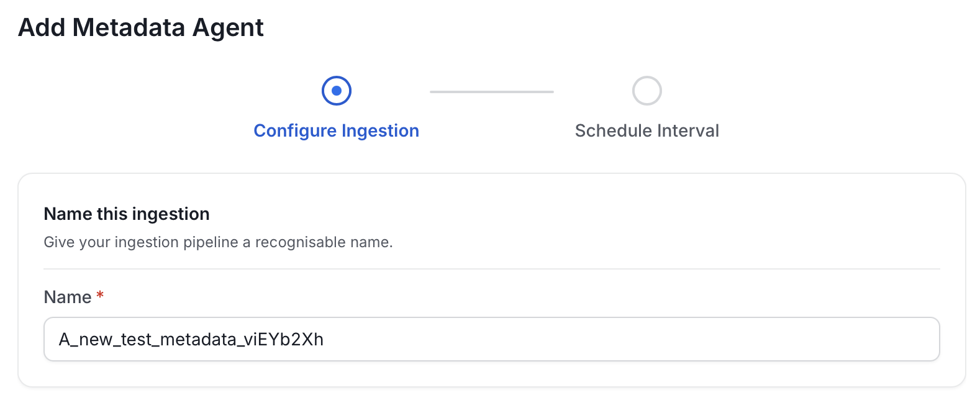This screenshot has width=980, height=400.
Task: Click the divider line under the helper text
Action: pos(492,269)
